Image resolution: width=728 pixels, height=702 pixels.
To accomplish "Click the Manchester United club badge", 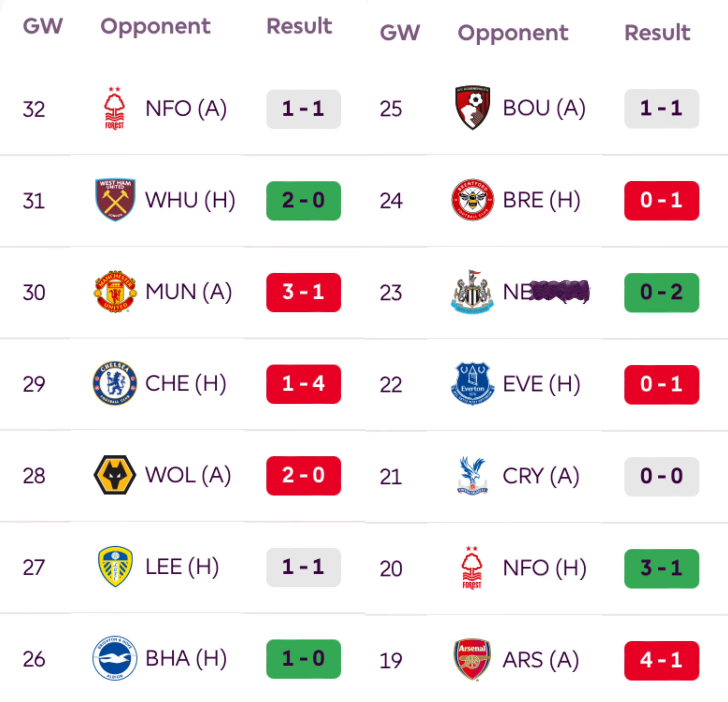I will point(115,292).
